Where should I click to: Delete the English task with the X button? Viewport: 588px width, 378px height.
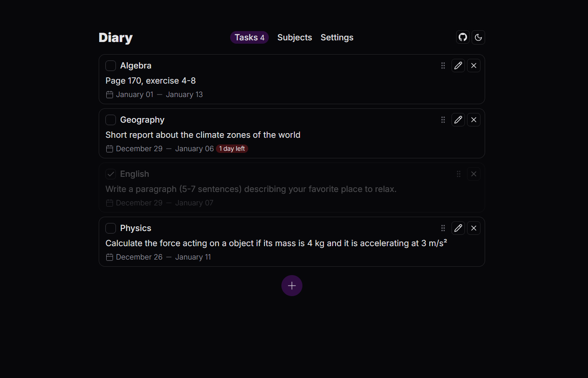pos(473,174)
